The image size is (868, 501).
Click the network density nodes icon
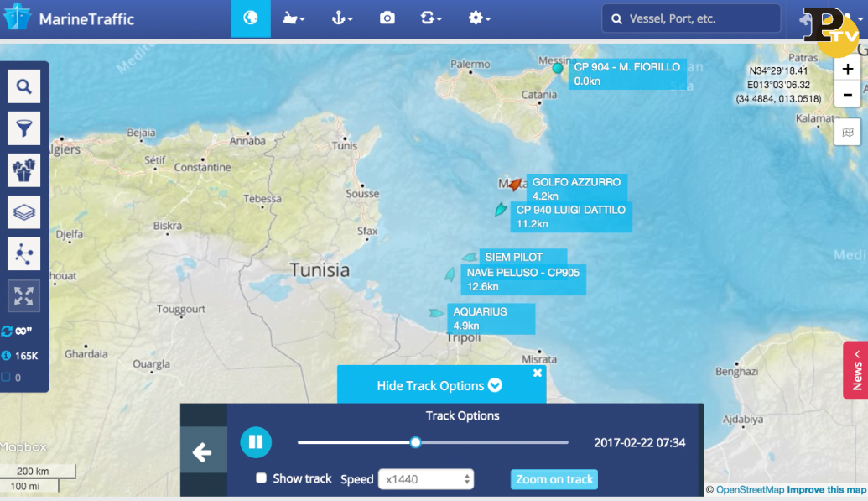coord(23,253)
